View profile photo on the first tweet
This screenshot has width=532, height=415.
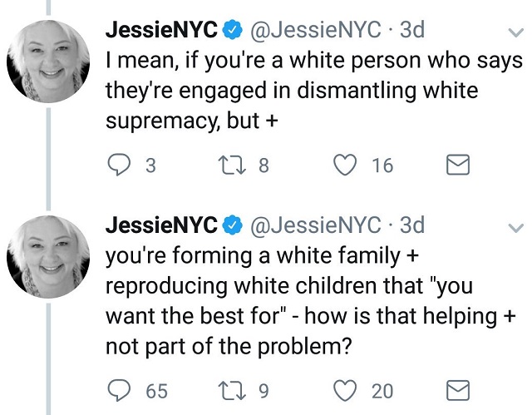(x=48, y=61)
